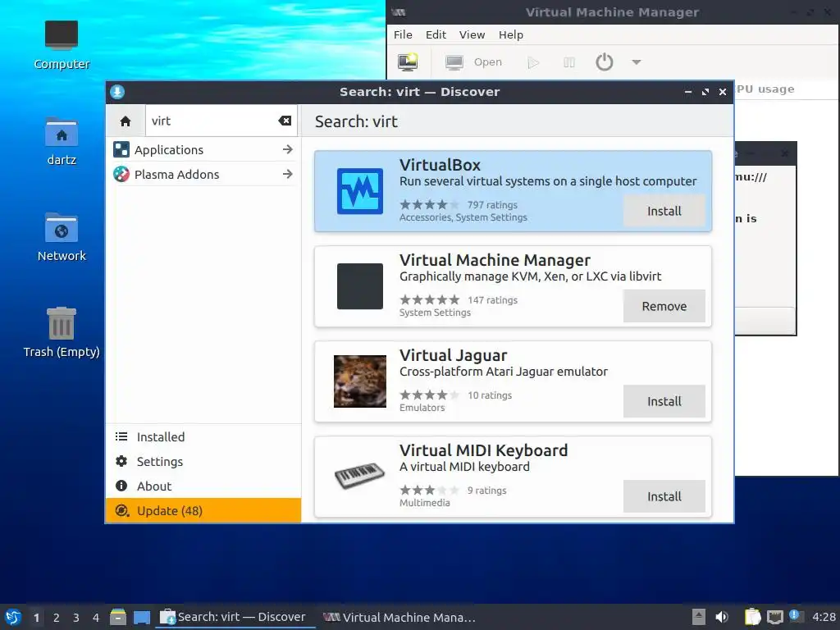Open Discover Settings page
This screenshot has height=630, width=840.
point(203,461)
